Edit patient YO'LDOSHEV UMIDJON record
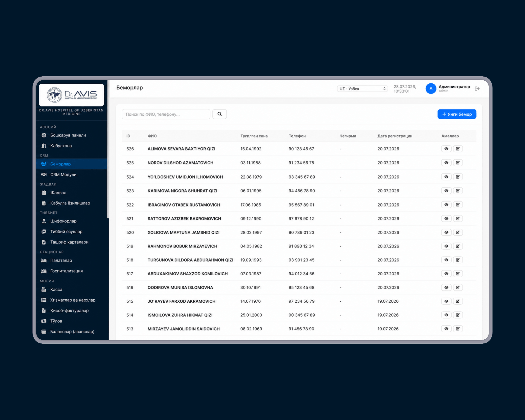Screen dimensions: 525x420 [458, 177]
